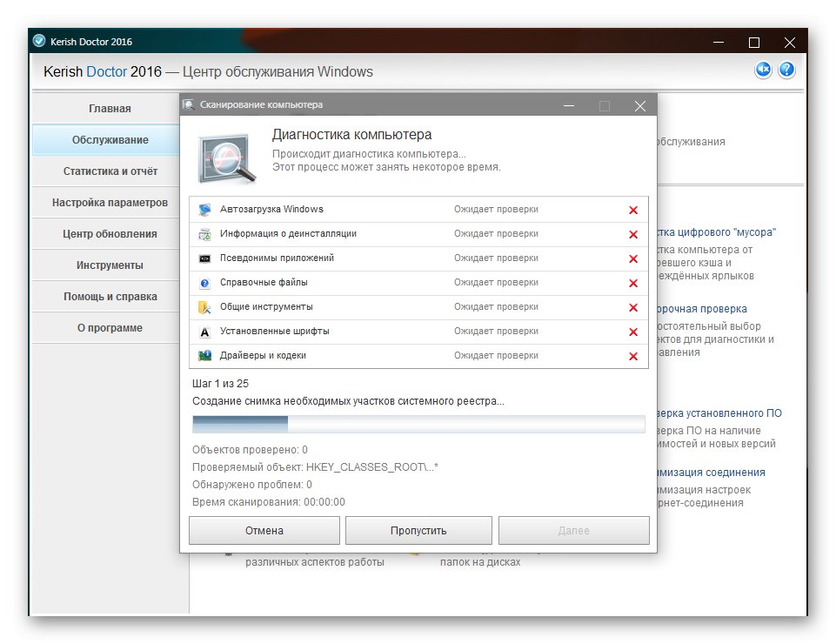Open the Проверка установленного ПО link
Viewport: 836px width, 644px height.
click(719, 413)
